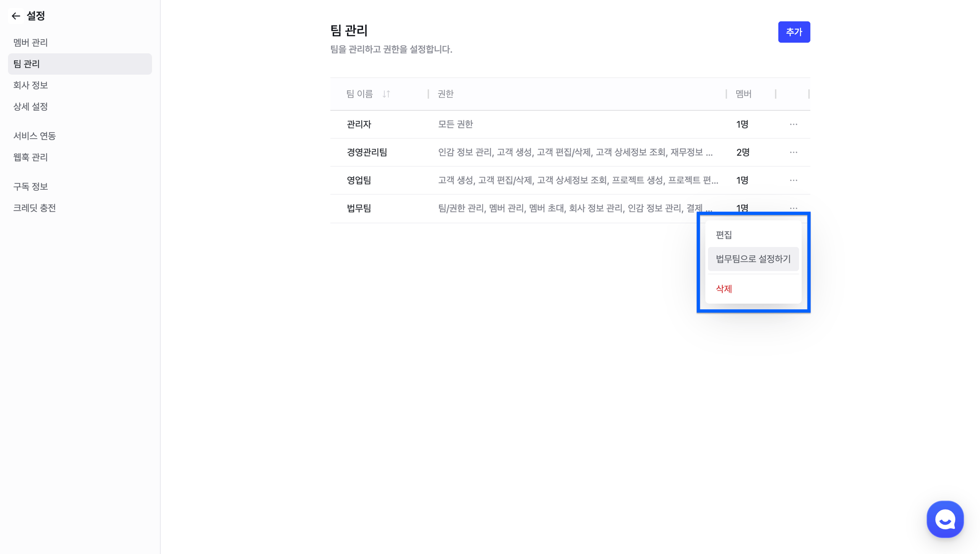The height and width of the screenshot is (554, 980).
Task: Open the 서비스 연동 section
Action: pos(34,136)
